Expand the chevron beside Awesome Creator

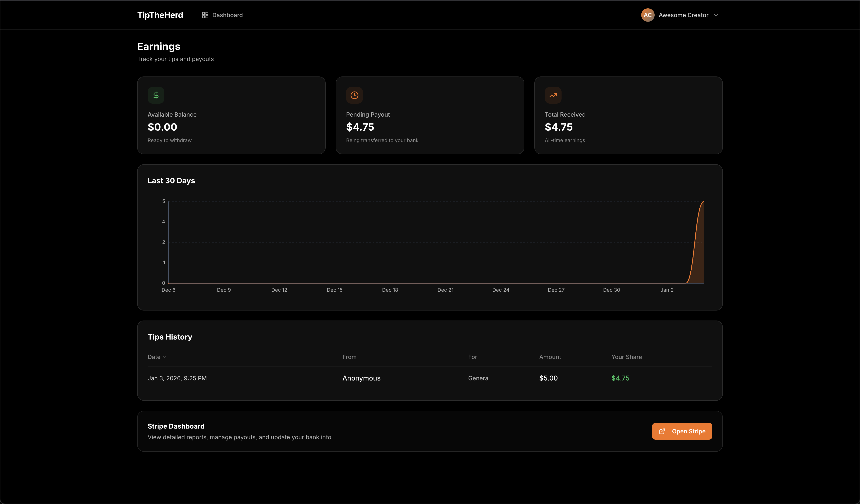(716, 15)
